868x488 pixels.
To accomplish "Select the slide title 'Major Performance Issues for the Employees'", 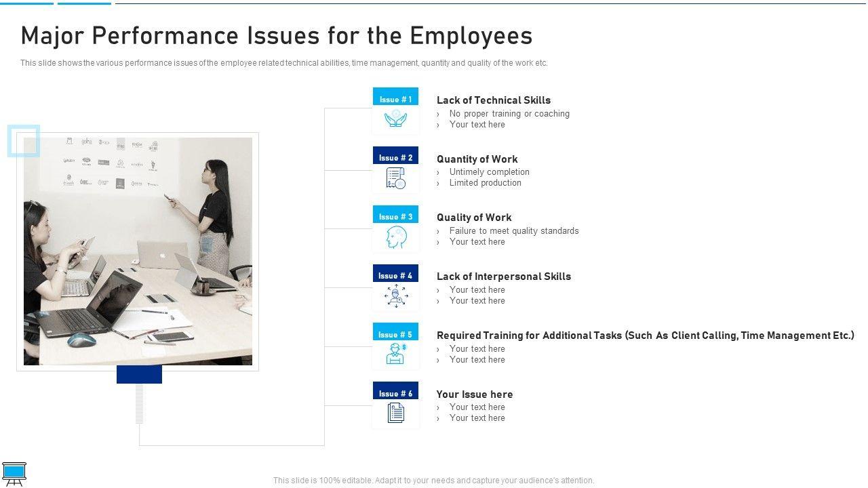I will (x=276, y=36).
